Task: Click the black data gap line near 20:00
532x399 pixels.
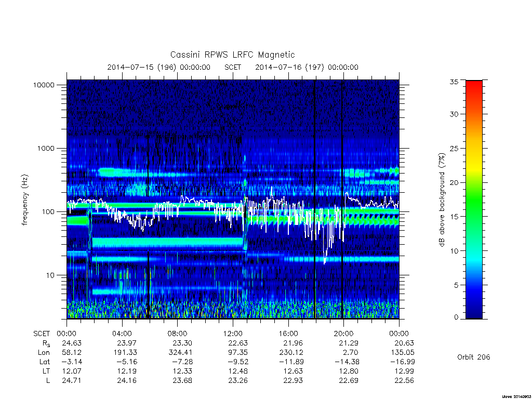Action: [342, 199]
